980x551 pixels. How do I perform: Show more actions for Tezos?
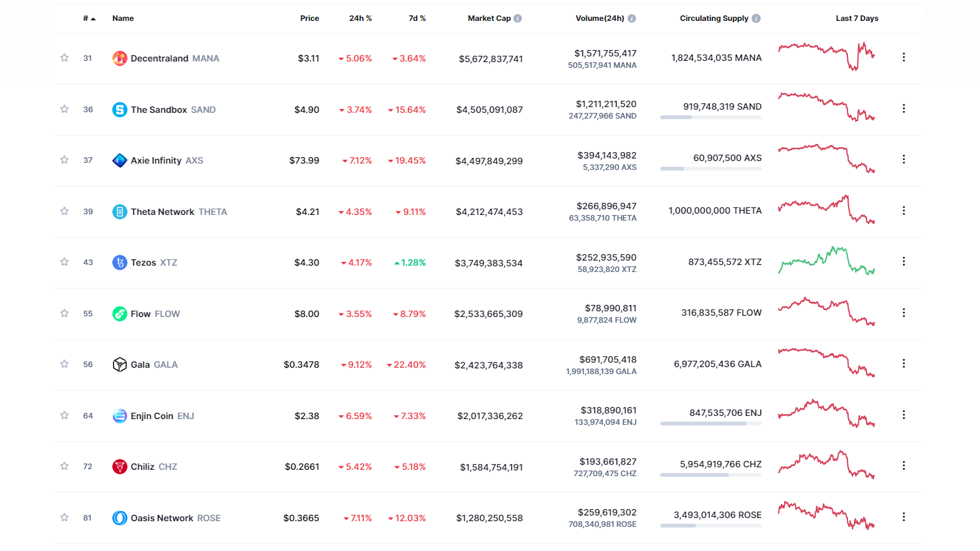point(904,261)
